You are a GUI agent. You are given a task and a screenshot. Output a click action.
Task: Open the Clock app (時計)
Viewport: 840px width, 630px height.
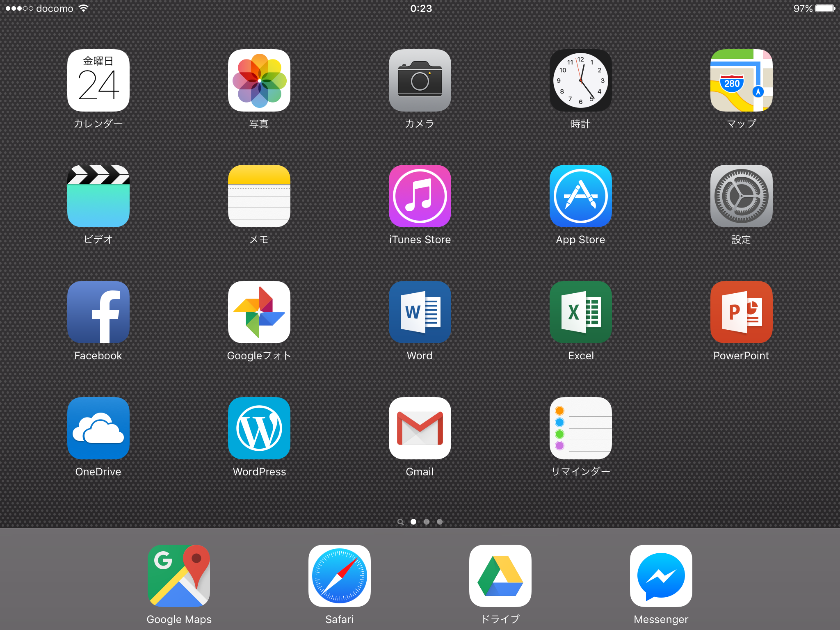(x=581, y=80)
